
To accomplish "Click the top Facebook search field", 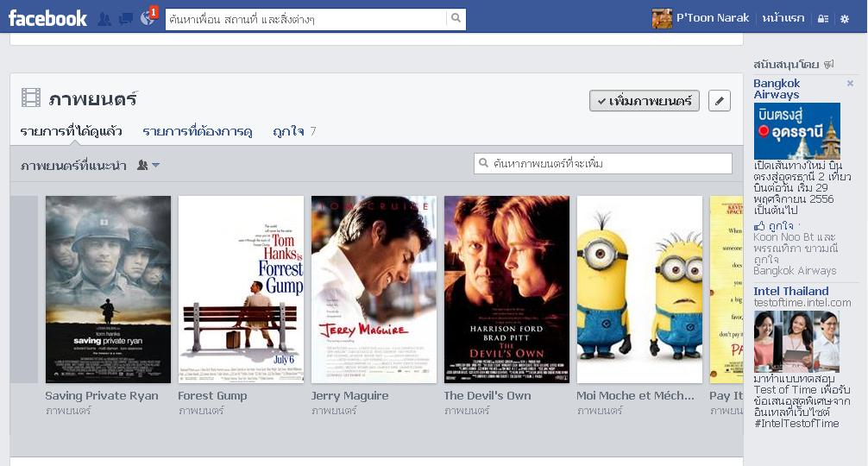I will pyautogui.click(x=306, y=19).
